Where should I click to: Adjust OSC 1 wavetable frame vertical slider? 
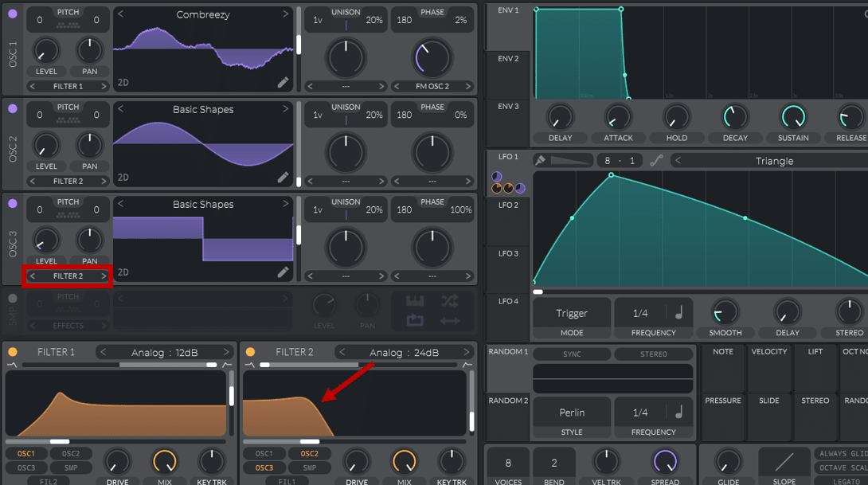click(299, 45)
